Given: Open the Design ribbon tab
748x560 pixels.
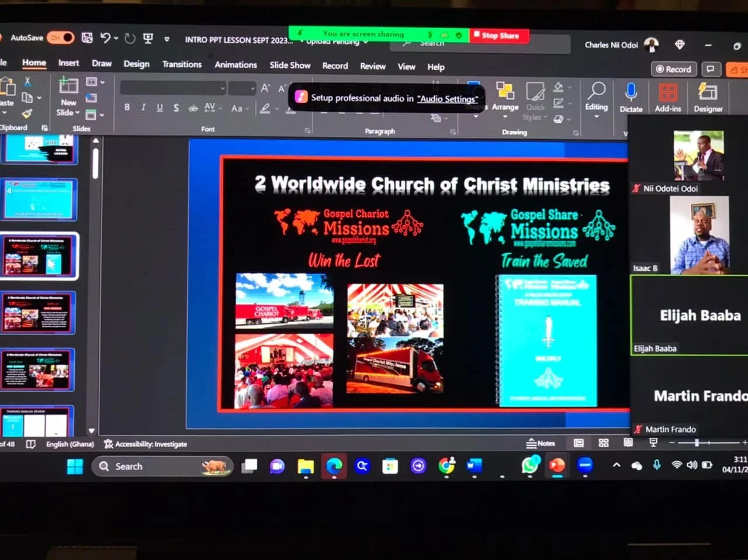Looking at the screenshot, I should point(136,64).
